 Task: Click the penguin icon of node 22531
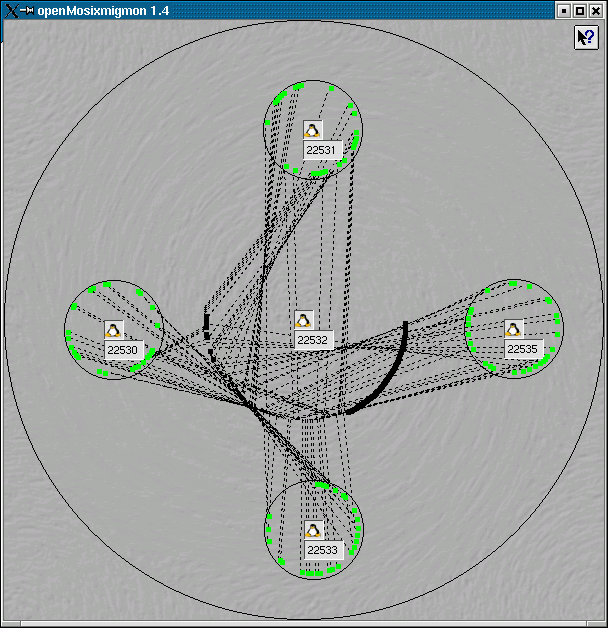pyautogui.click(x=313, y=130)
